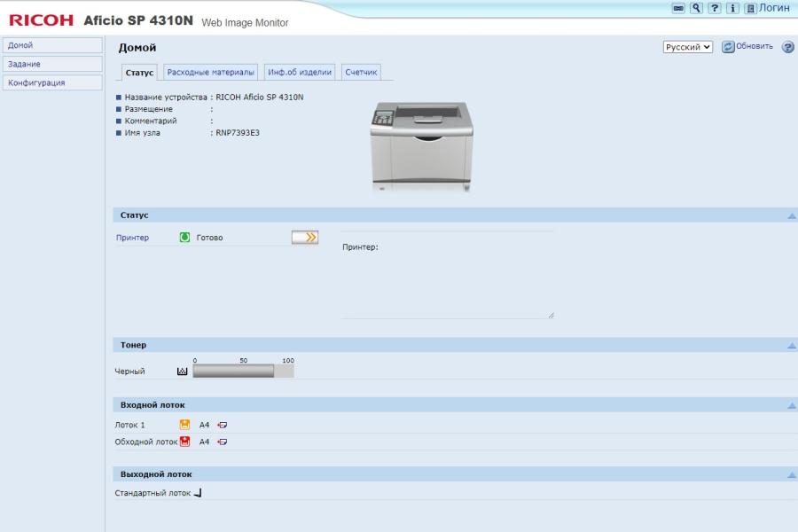This screenshot has width=798, height=532.
Task: Switch to the Расходные материалы tab
Action: pyautogui.click(x=211, y=73)
